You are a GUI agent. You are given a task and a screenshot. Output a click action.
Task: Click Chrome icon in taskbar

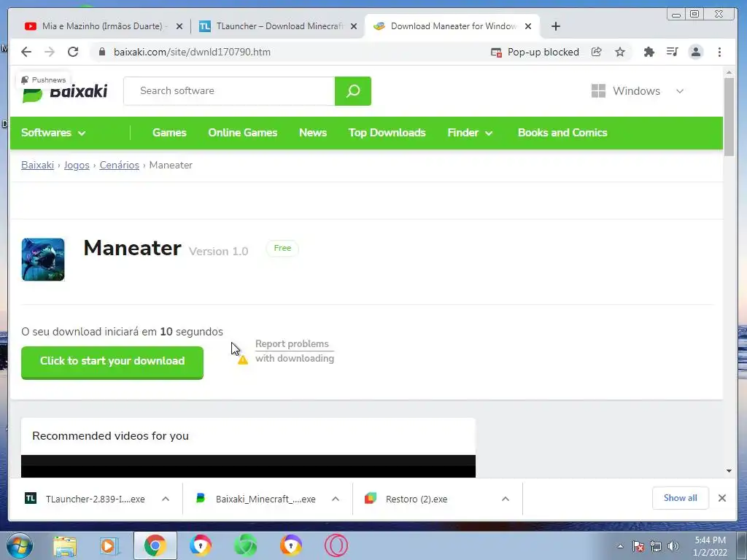155,545
